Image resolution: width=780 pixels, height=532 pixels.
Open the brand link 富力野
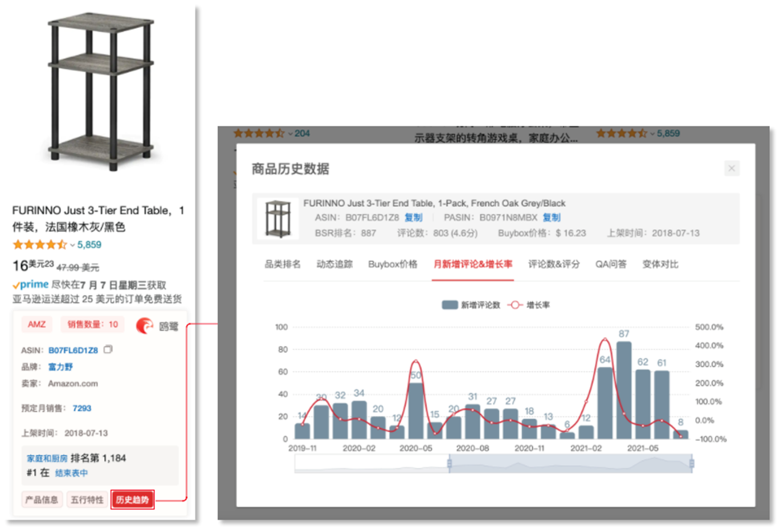click(60, 367)
